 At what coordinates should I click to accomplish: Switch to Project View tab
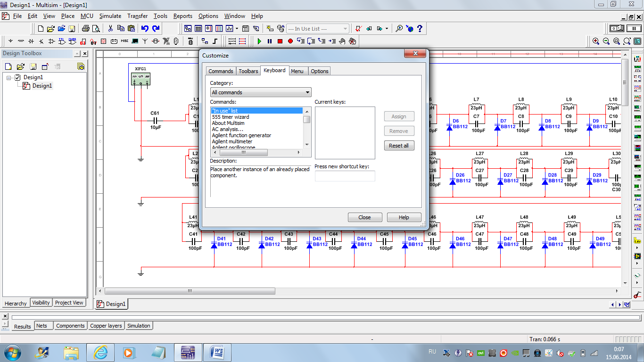pyautogui.click(x=69, y=303)
